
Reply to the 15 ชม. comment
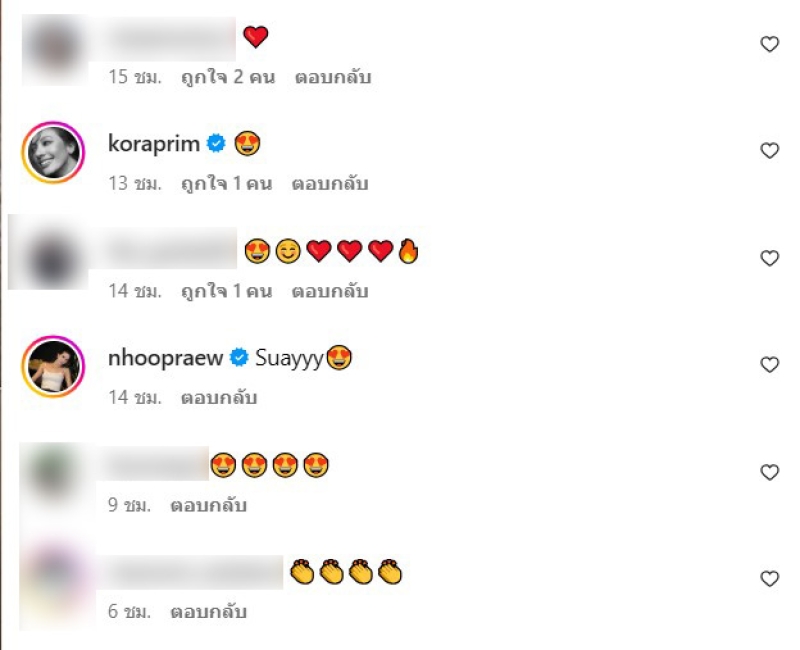click(333, 77)
